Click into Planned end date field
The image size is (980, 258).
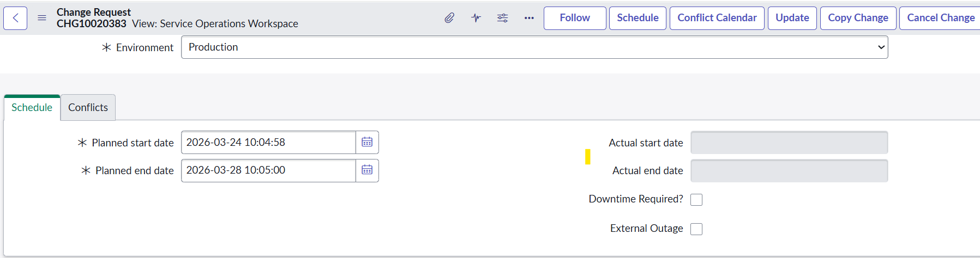click(268, 170)
